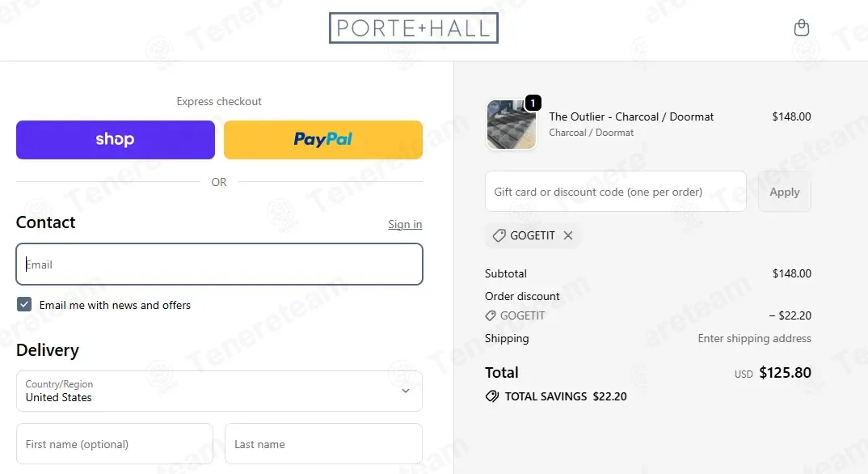Click the First name (optional) field
868x474 pixels.
tap(115, 444)
